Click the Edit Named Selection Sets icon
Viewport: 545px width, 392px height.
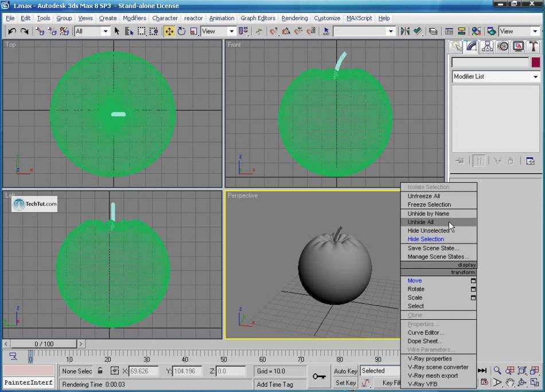tap(326, 32)
